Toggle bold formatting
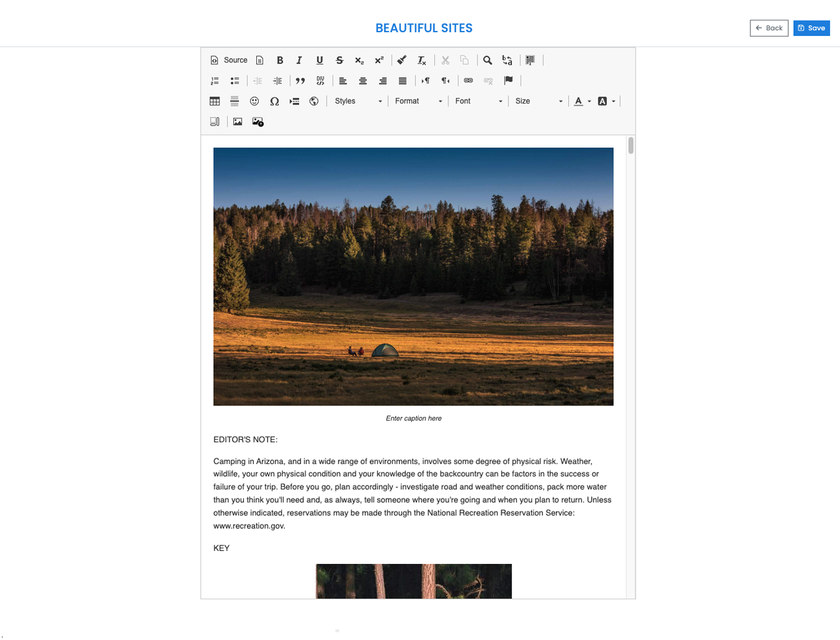 (280, 61)
